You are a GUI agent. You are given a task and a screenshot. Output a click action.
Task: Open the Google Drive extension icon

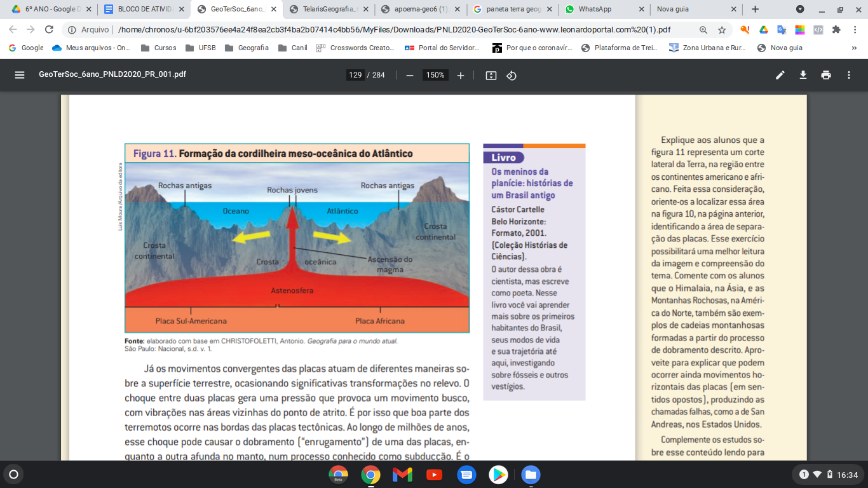(763, 30)
